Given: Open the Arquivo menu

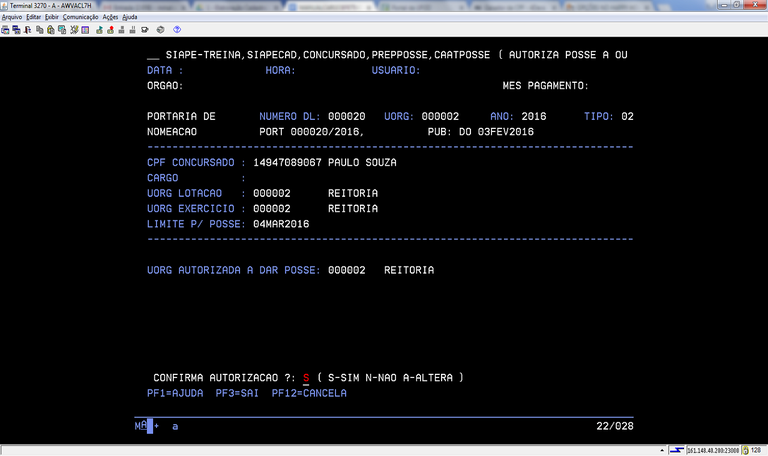Looking at the screenshot, I should [x=12, y=17].
